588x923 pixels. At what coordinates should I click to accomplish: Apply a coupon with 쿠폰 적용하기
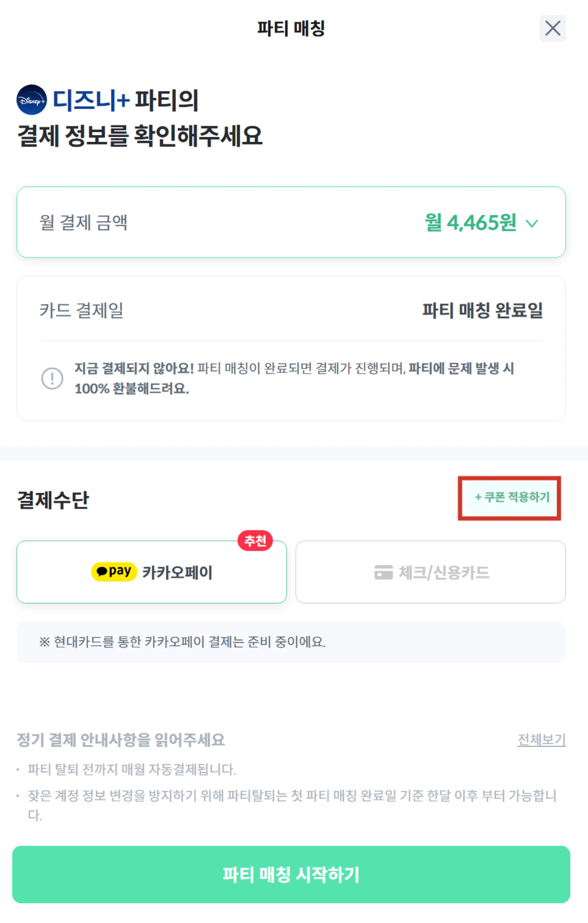coord(512,497)
